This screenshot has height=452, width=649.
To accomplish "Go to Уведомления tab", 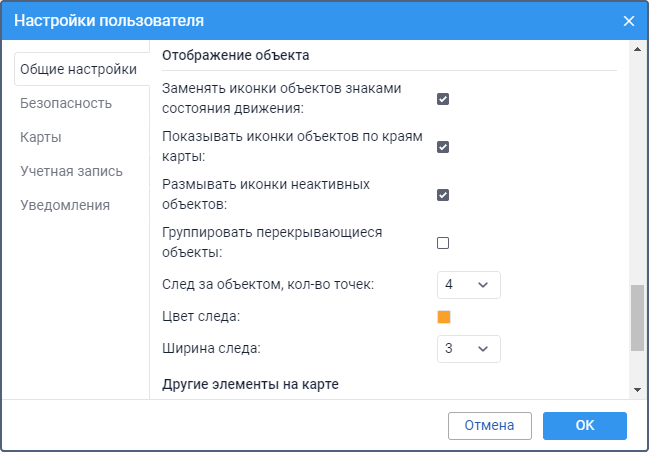I will coord(65,205).
